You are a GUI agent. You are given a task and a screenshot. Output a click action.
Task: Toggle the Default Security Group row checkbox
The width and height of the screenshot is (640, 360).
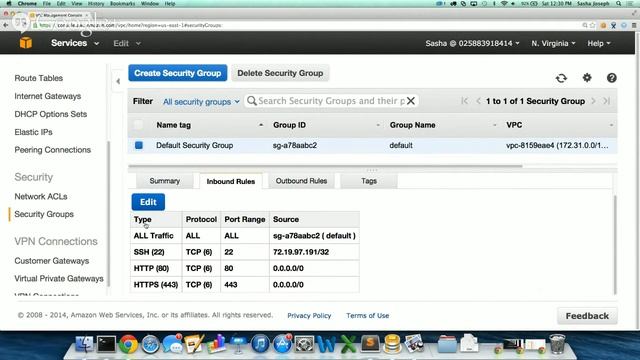pos(139,145)
